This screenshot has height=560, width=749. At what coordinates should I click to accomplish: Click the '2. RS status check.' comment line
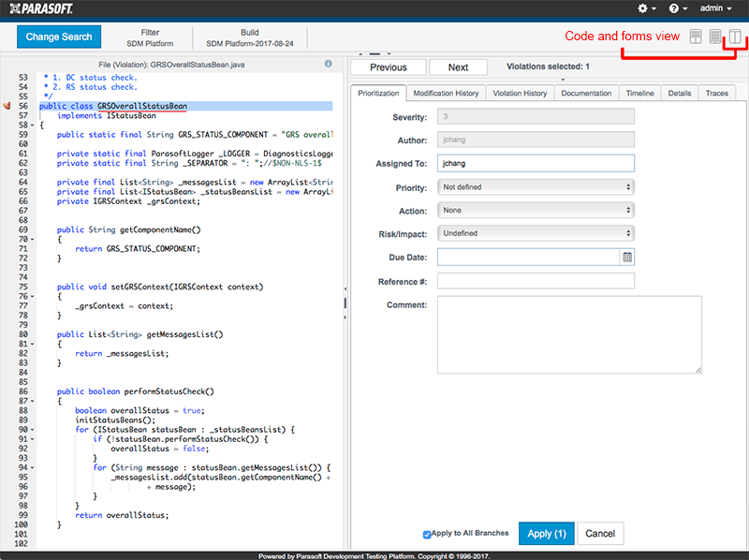(90, 87)
